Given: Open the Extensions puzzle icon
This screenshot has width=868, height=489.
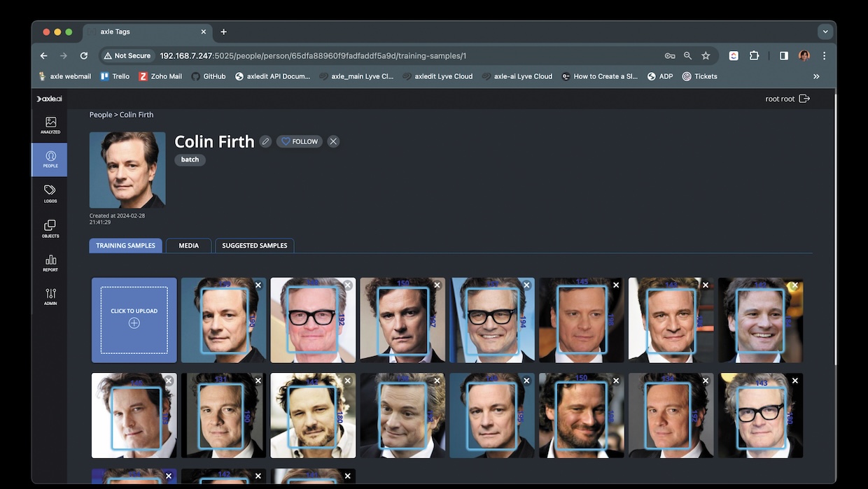Looking at the screenshot, I should [x=754, y=56].
